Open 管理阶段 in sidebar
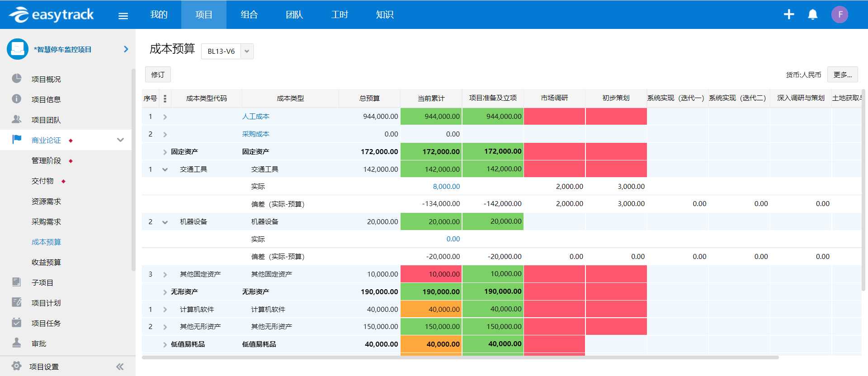This screenshot has width=868, height=376. tap(46, 160)
